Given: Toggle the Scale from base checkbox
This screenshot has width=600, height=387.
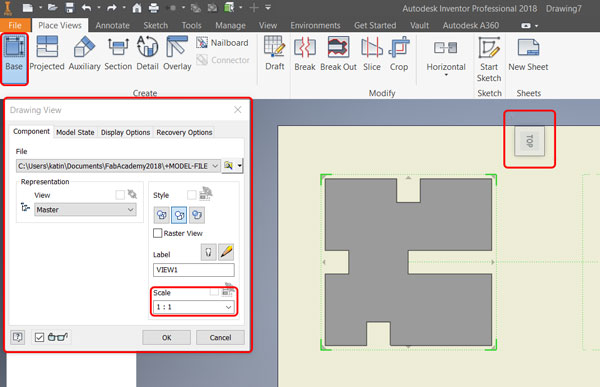Looking at the screenshot, I should (214, 292).
